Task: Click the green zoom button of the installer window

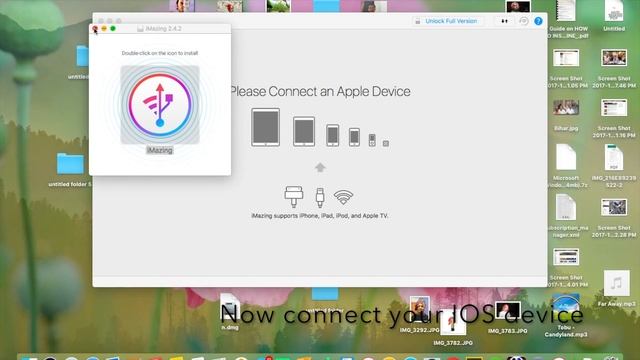Action: (x=113, y=28)
